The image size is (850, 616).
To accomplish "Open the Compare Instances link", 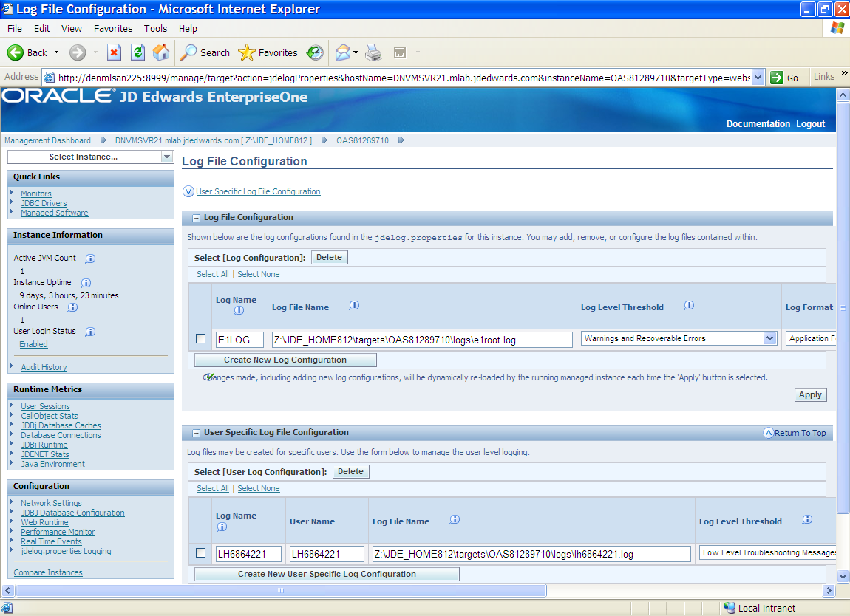I will point(48,572).
